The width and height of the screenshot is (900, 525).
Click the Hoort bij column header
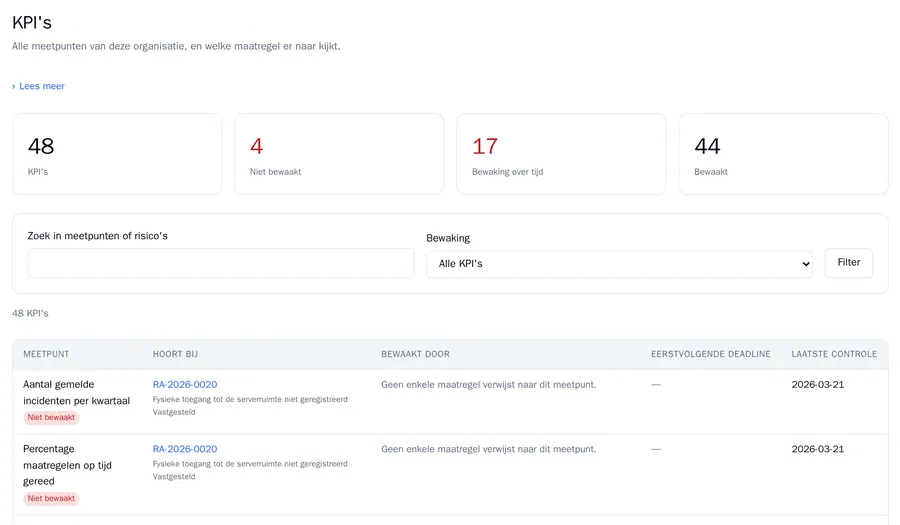point(175,354)
